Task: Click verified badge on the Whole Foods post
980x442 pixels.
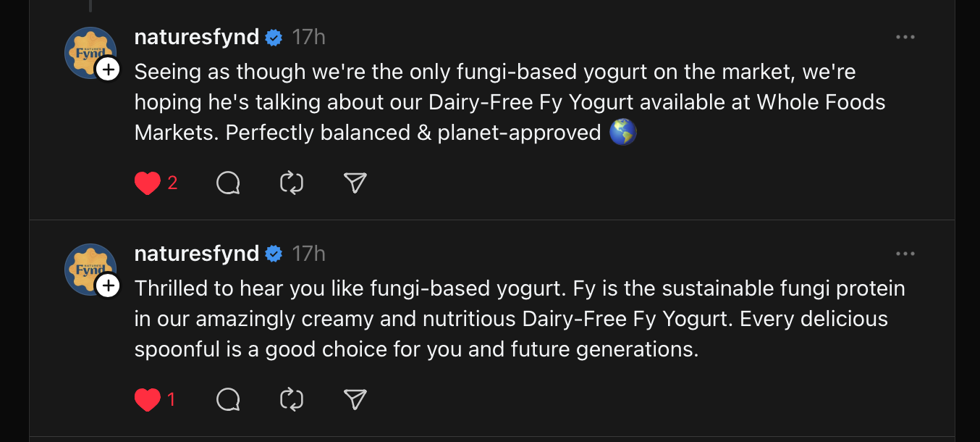Action: point(274,38)
